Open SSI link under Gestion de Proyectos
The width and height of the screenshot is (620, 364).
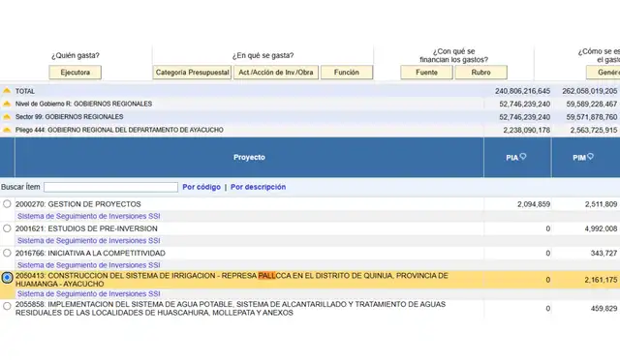[x=88, y=216]
